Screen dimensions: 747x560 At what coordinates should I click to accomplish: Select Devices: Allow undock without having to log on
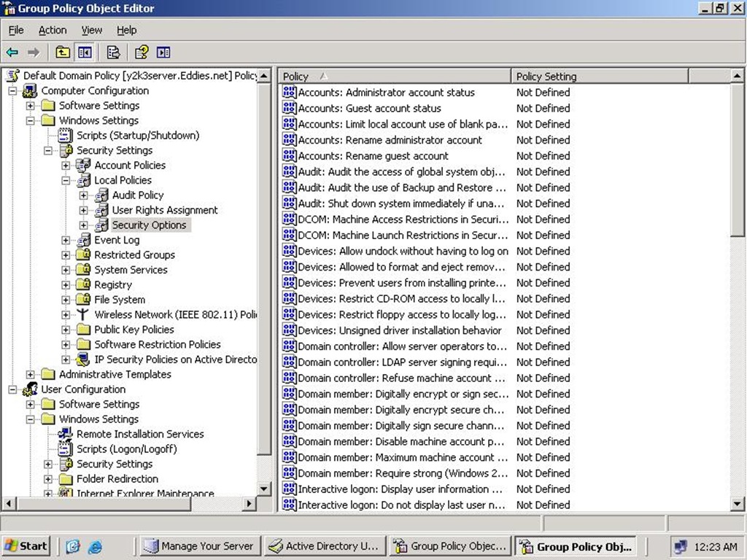click(x=403, y=251)
